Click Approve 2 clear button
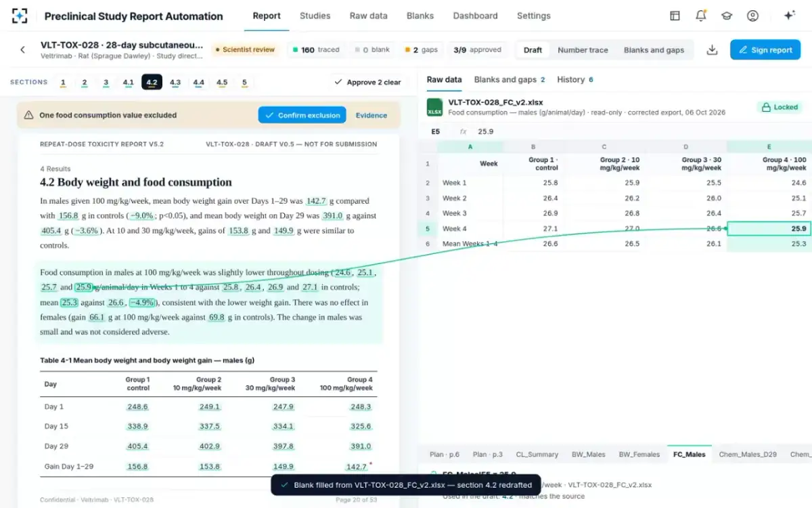 click(x=367, y=82)
